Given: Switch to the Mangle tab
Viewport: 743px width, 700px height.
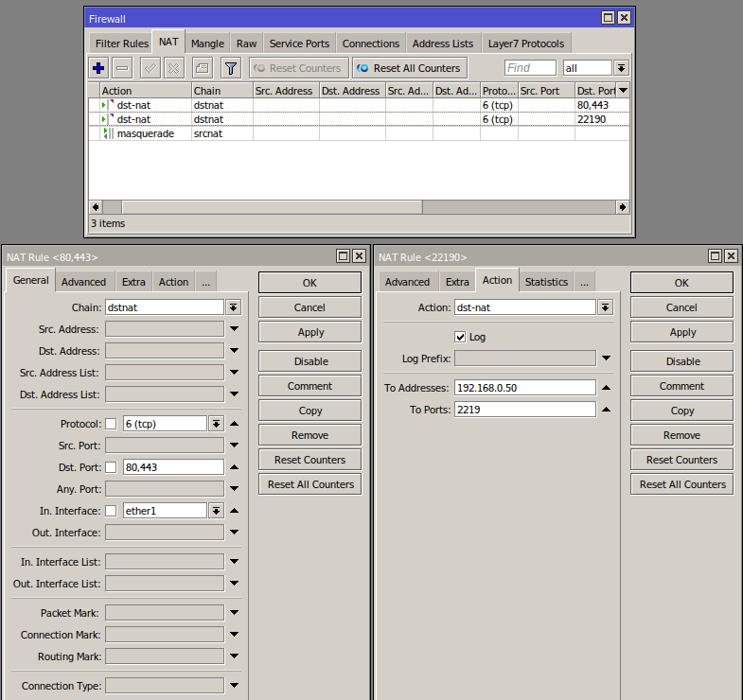Looking at the screenshot, I should (x=207, y=44).
